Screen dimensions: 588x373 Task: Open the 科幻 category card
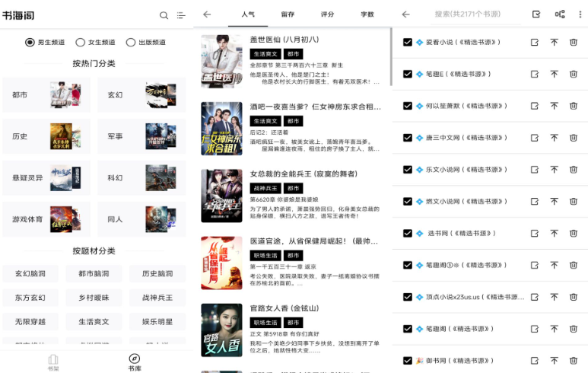pos(141,178)
